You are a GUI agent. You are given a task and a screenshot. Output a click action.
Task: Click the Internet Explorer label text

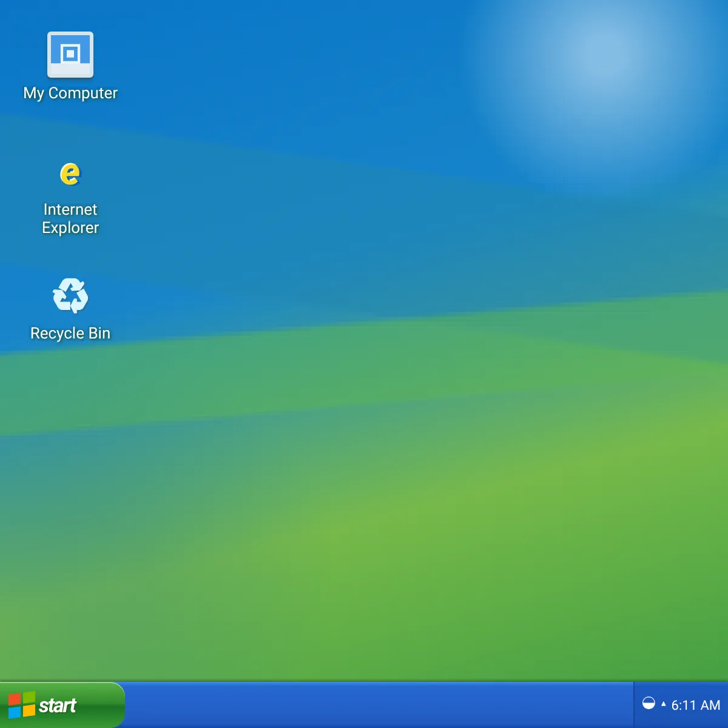click(x=70, y=218)
